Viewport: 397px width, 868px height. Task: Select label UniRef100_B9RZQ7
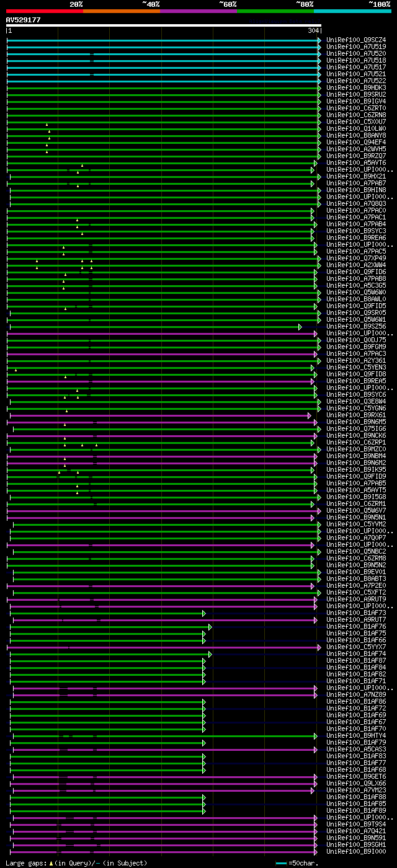pyautogui.click(x=356, y=156)
